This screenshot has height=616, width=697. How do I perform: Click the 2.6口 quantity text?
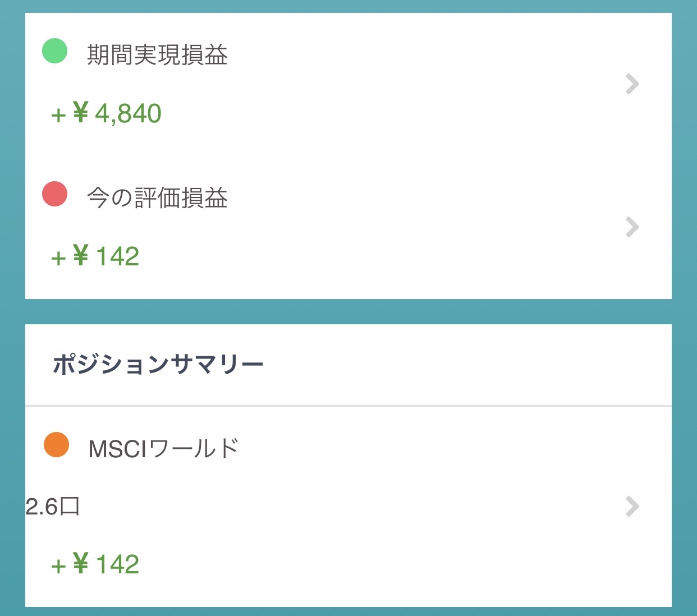click(x=53, y=507)
